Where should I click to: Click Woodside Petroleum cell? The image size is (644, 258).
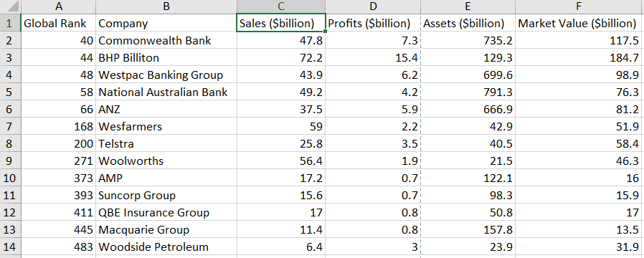pyautogui.click(x=166, y=247)
